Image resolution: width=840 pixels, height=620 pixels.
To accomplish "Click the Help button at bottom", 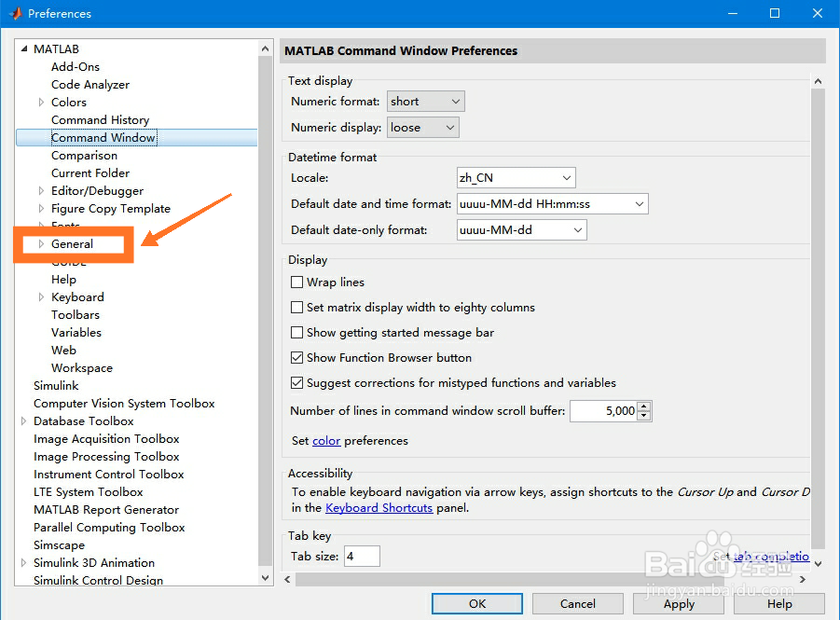I will pyautogui.click(x=778, y=603).
